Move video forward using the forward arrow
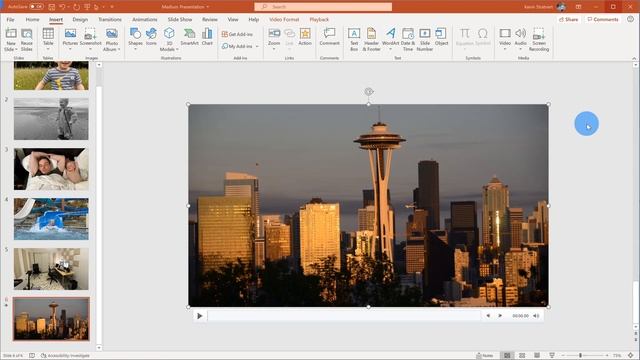The image size is (640, 360). click(500, 316)
